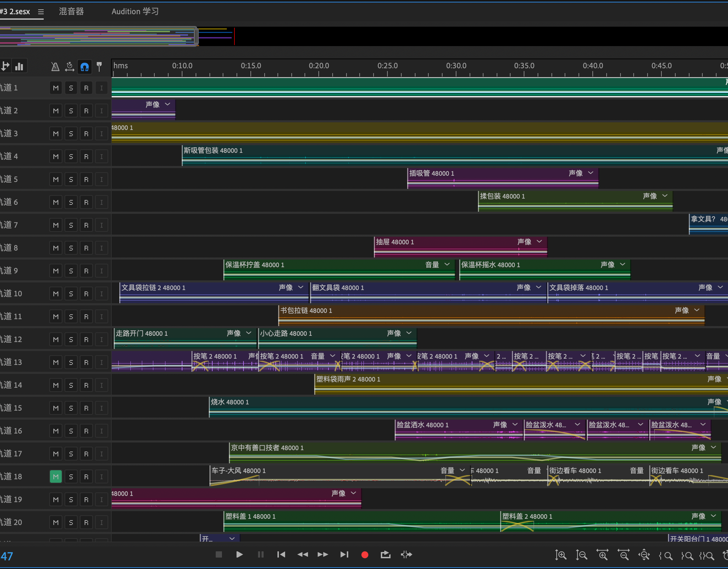Viewport: 728px width, 569px height.
Task: Unmute track 18 with M button
Action: pos(56,476)
